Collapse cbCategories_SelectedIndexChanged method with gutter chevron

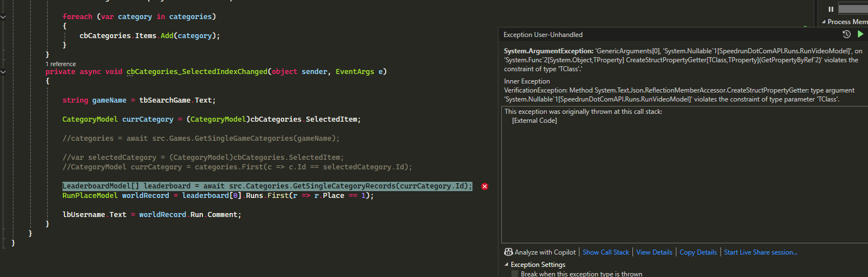coord(4,72)
